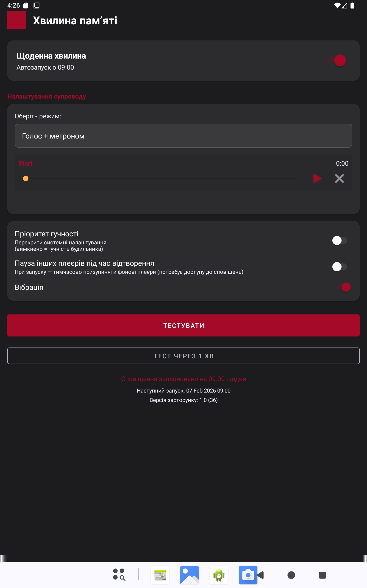Tap the Наступний запуск date text
The height and width of the screenshot is (588, 367).
tap(183, 390)
